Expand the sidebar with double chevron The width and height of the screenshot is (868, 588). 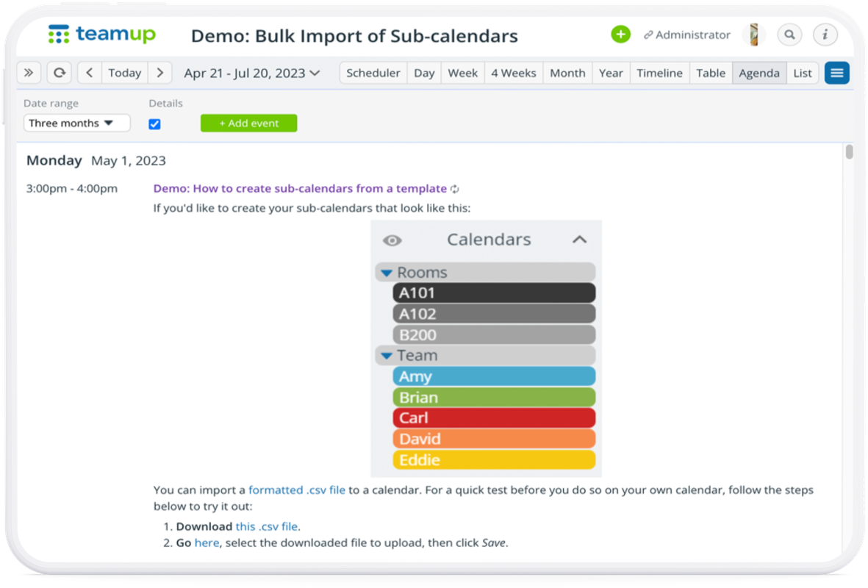pos(29,73)
